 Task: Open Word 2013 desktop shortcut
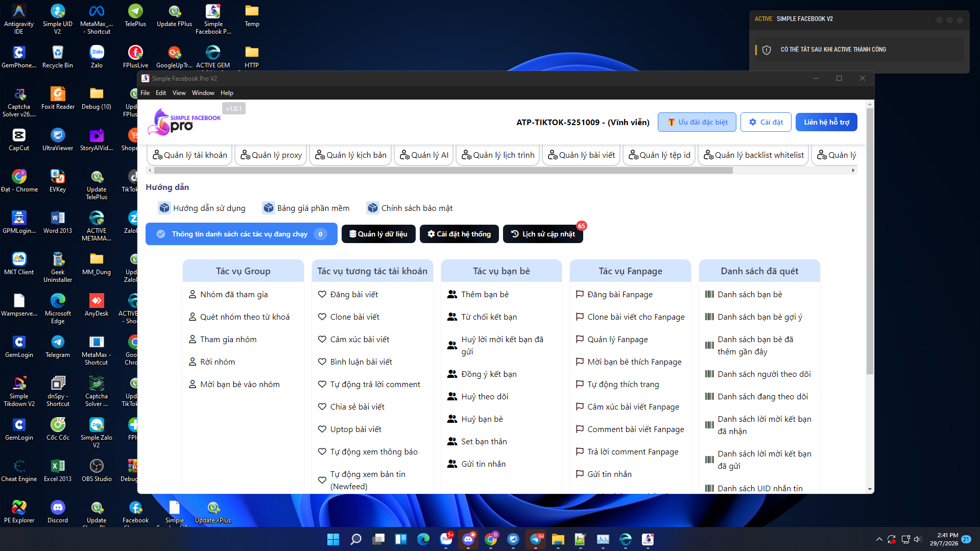(58, 222)
